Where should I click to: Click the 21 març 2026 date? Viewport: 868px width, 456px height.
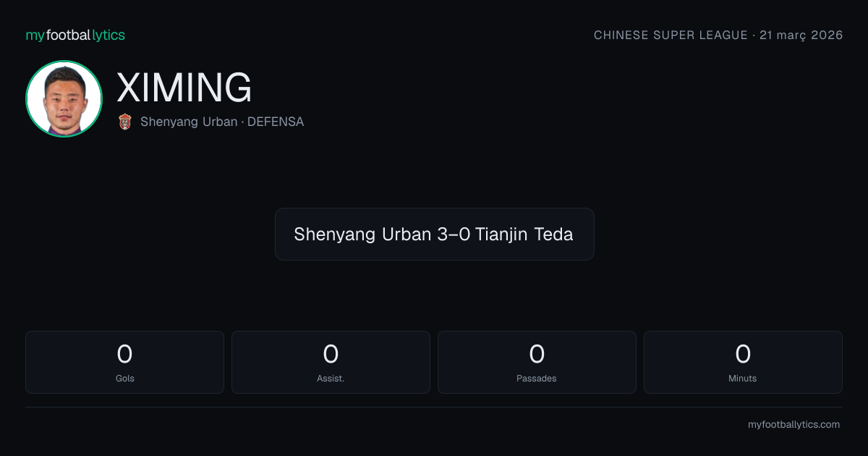click(801, 35)
